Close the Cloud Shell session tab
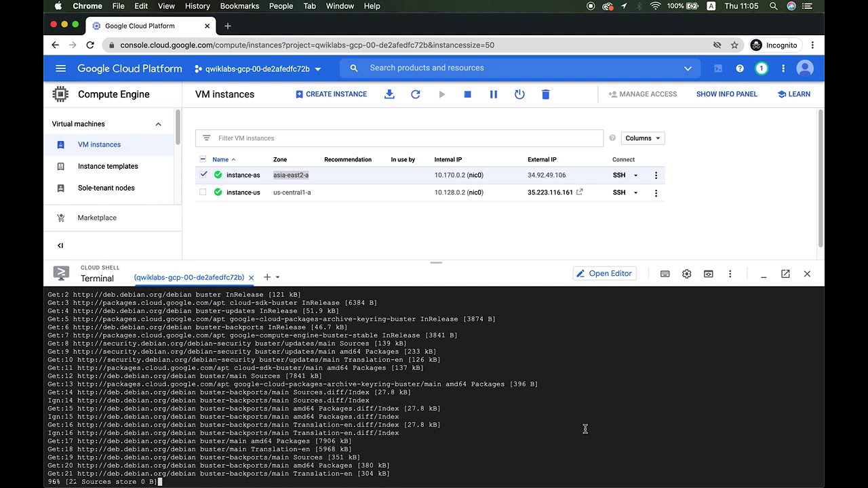The width and height of the screenshot is (868, 488). tap(251, 277)
